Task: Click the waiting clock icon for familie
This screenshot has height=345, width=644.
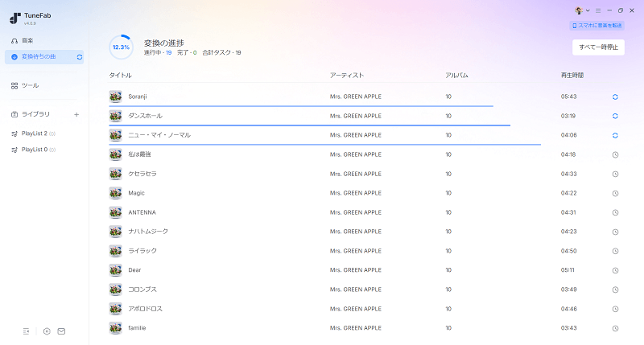Action: 615,328
